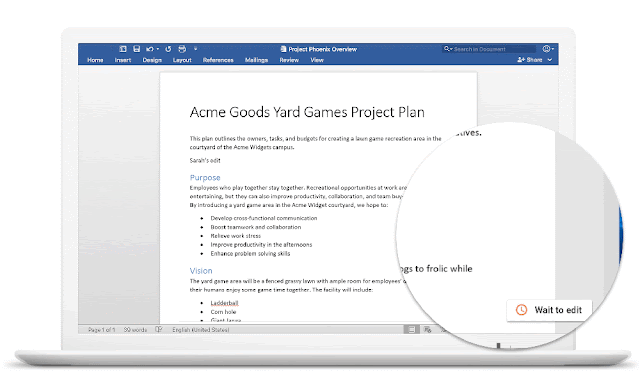Open the user account smiley icon
This screenshot has width=640, height=371.
click(x=546, y=49)
